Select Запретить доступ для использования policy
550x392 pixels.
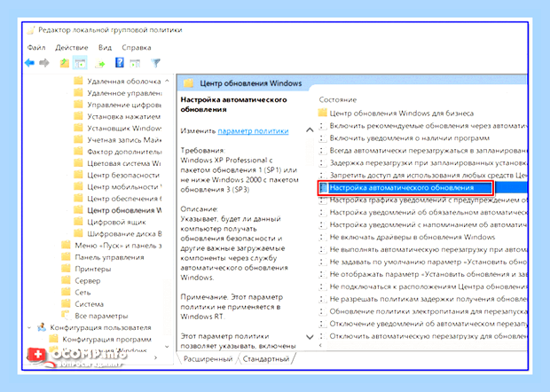tap(422, 176)
